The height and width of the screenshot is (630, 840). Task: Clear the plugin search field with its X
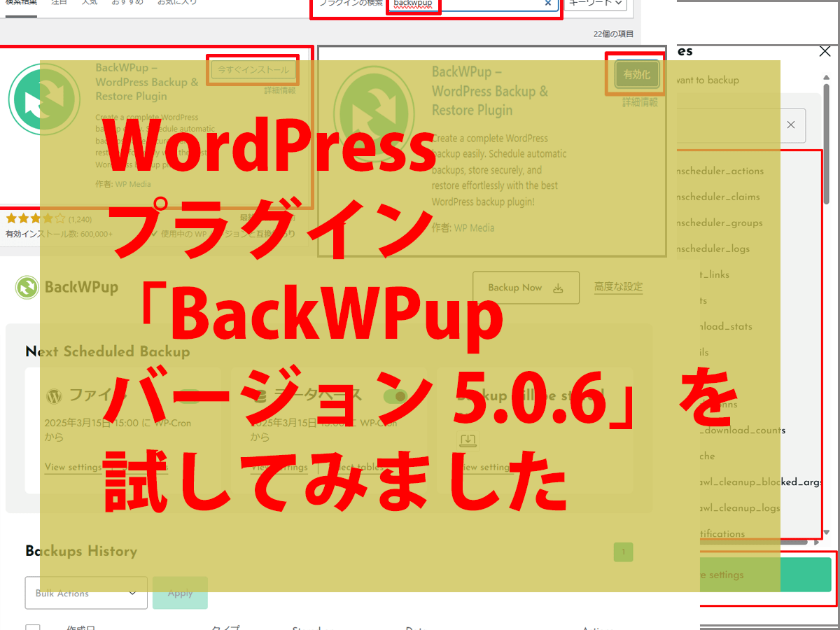tap(548, 3)
